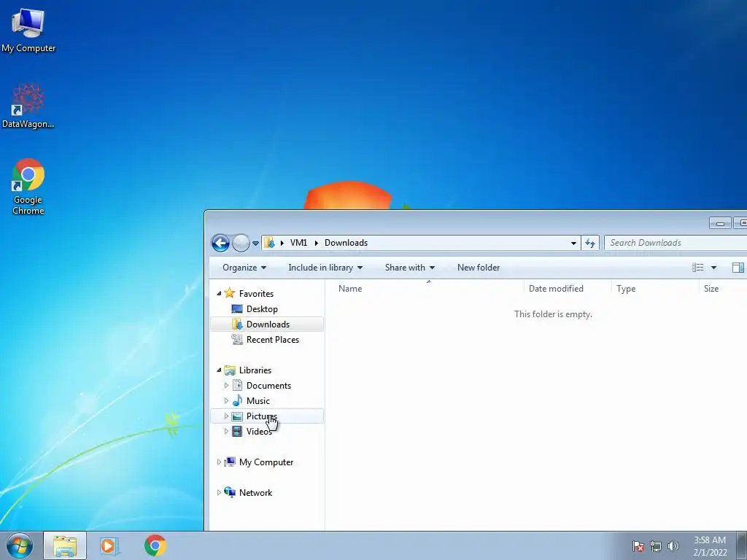Click the folder icon in the address bar
Viewport: 747px width, 560px height.
pyautogui.click(x=270, y=243)
